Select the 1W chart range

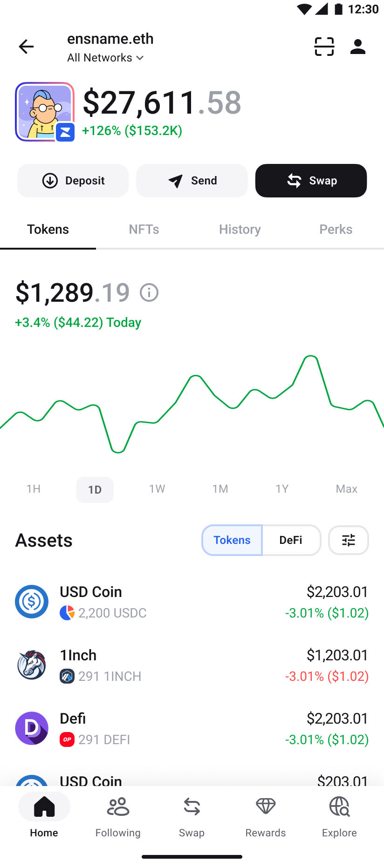coord(157,489)
